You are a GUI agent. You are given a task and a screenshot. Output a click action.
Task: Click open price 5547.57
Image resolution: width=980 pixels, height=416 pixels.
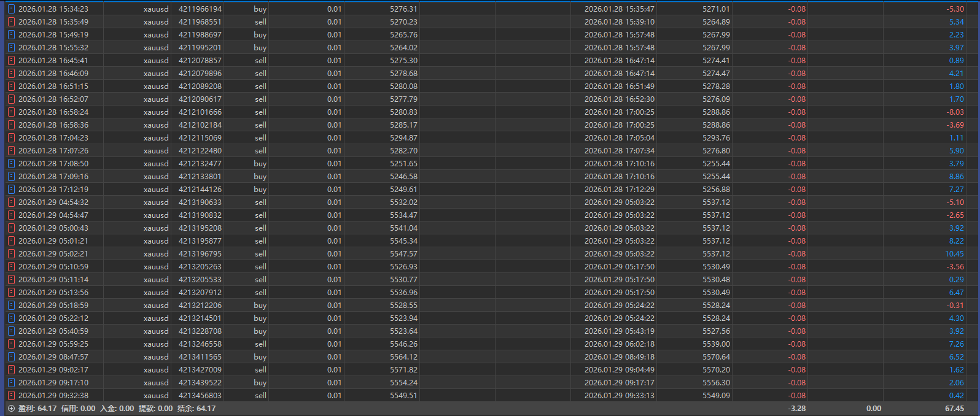point(403,254)
